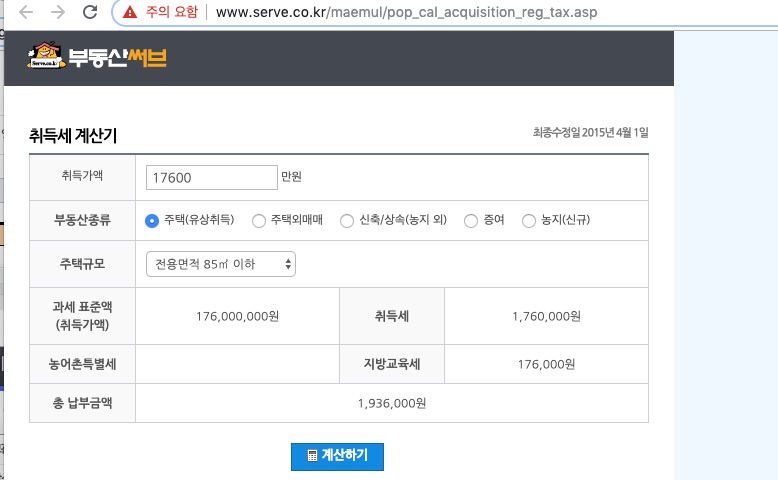Viewport: 778px width, 480px height.
Task: Focus the address bar URL www.serve.co.kr
Action: click(406, 12)
